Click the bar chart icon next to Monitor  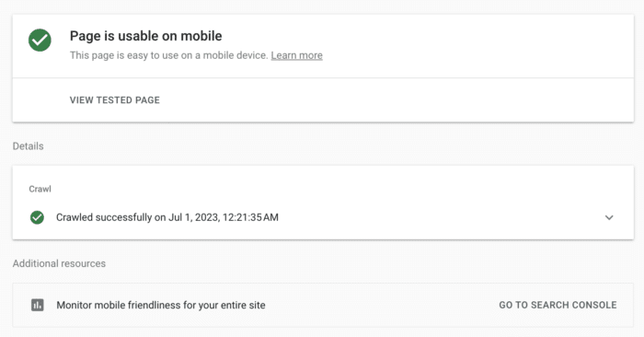click(x=38, y=305)
